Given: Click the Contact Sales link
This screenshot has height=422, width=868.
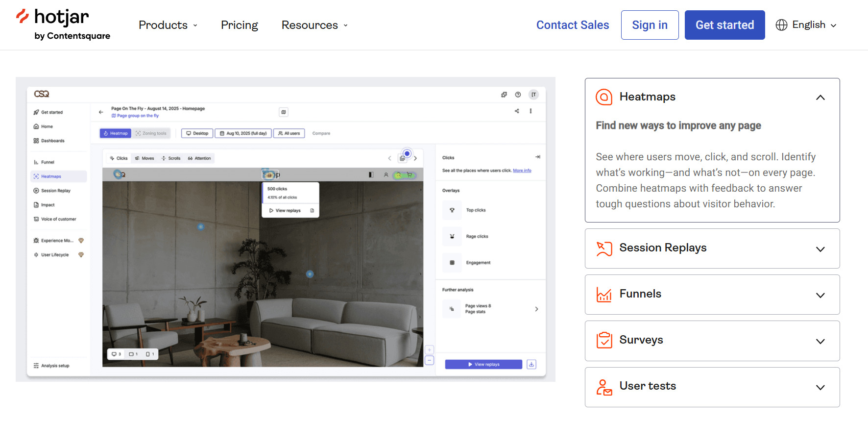Looking at the screenshot, I should 572,25.
